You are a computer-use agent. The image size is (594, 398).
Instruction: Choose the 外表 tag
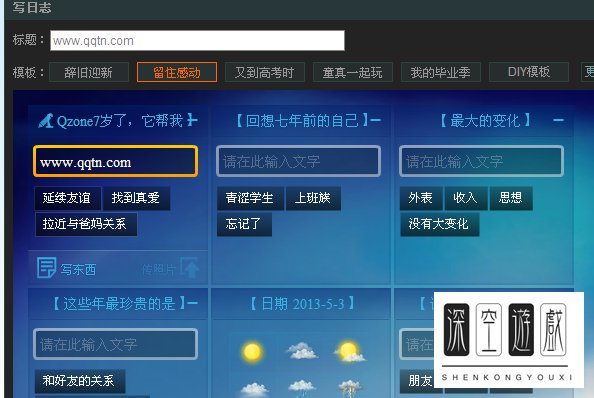coord(421,198)
